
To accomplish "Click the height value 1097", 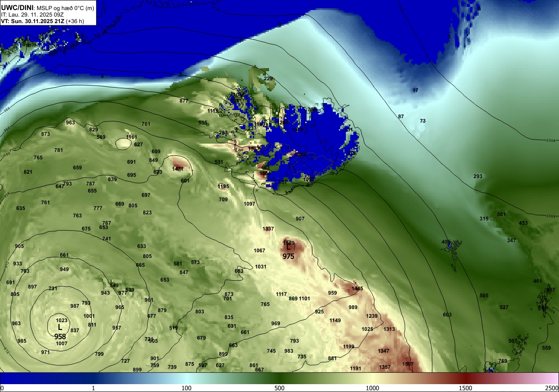I will click(249, 204).
